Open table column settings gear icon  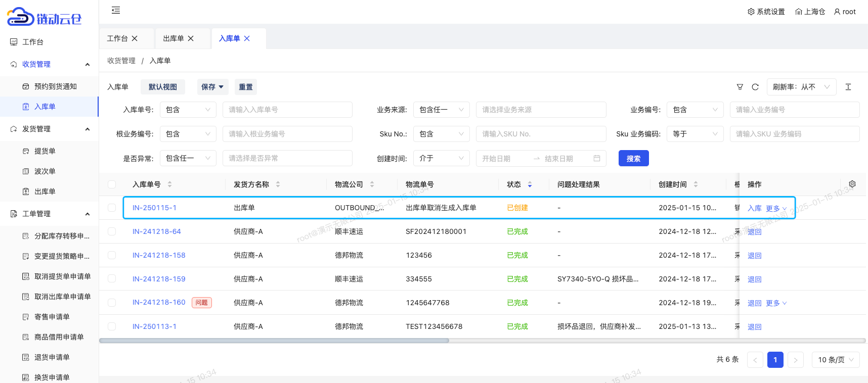(852, 184)
